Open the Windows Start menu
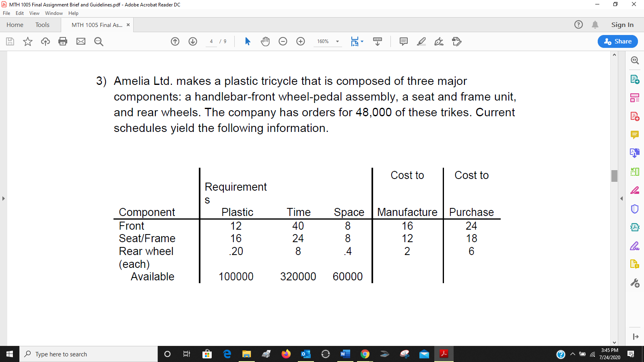 10,354
